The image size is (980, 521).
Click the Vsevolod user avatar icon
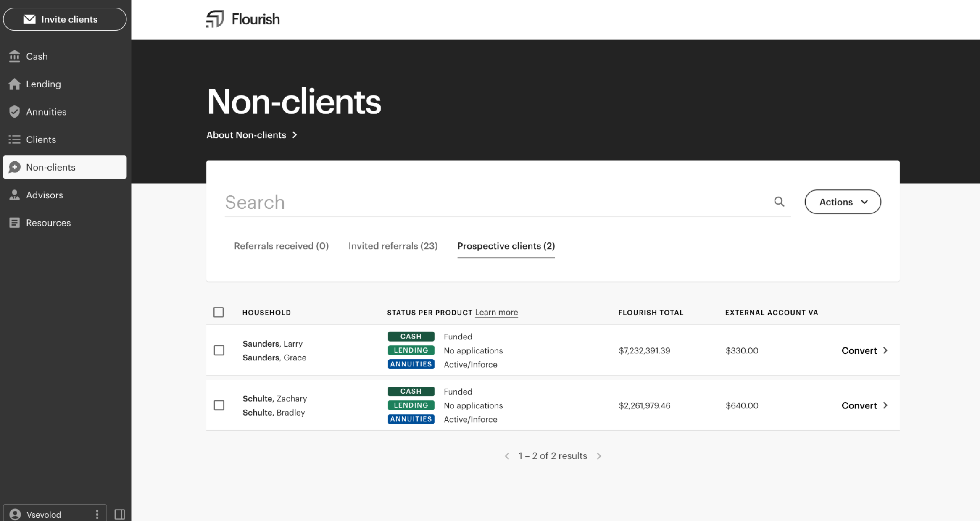[x=15, y=514]
